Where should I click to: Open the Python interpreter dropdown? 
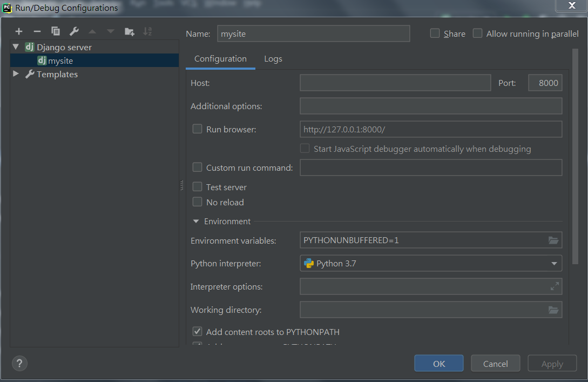pos(554,264)
